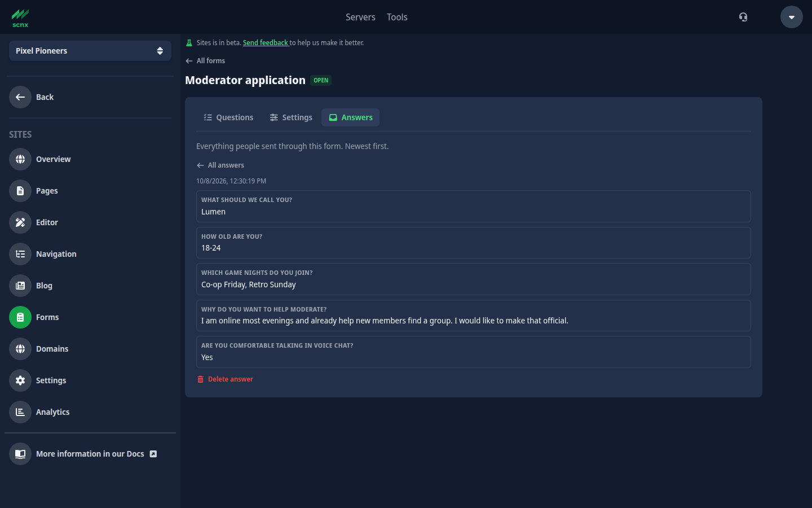Open the Pixel Pioneers server selector
The image size is (812, 508).
90,51
